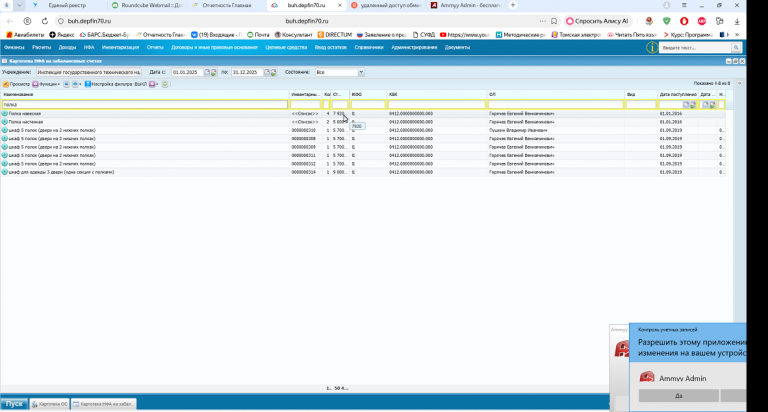This screenshot has width=768, height=412.
Task: Click the bookmark icon in the address bar
Action: (554, 21)
